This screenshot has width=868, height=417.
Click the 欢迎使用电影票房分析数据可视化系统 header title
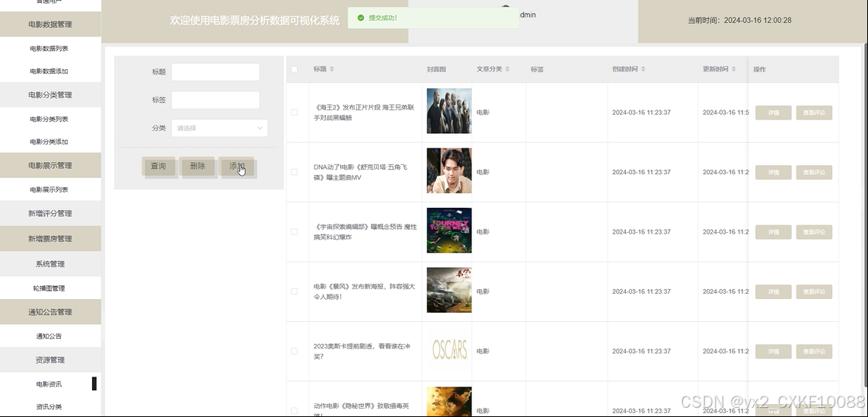(255, 21)
